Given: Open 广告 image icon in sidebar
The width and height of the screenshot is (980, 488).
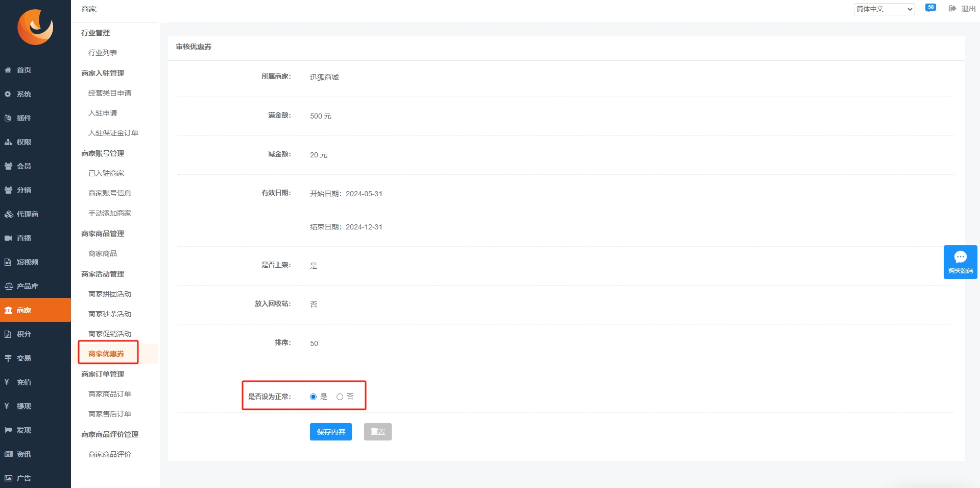Looking at the screenshot, I should (8, 478).
